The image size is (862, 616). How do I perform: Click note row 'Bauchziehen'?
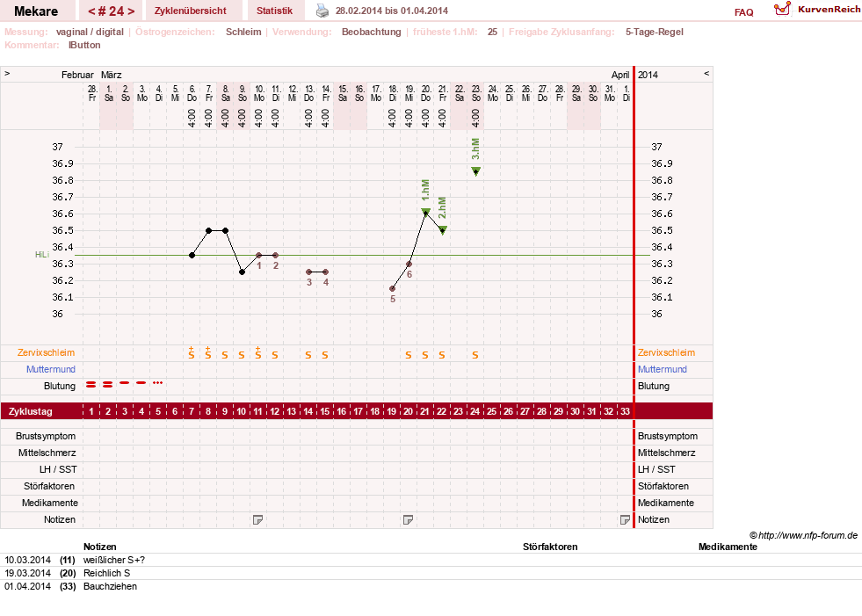click(110, 586)
